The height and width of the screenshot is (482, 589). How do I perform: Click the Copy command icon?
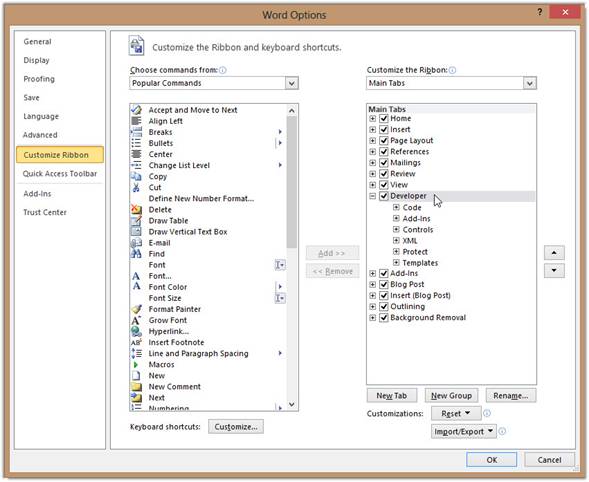tap(136, 176)
